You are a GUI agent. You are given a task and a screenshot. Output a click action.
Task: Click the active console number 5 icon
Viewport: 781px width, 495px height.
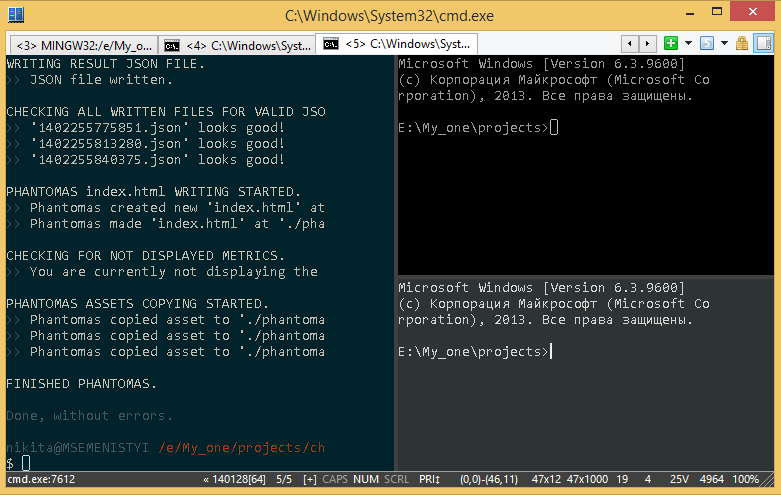(x=707, y=43)
